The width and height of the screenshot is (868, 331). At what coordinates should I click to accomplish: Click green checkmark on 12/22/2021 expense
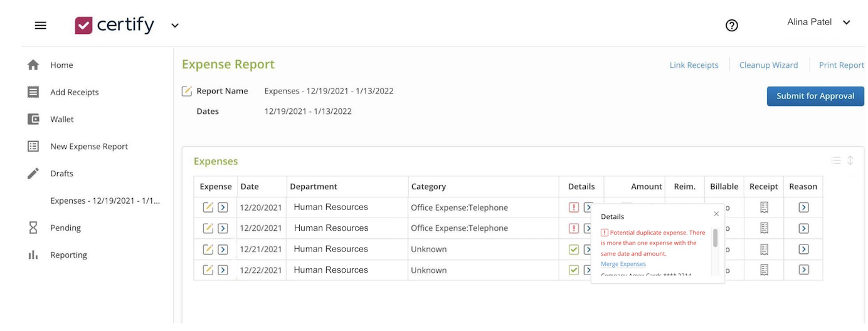point(573,270)
